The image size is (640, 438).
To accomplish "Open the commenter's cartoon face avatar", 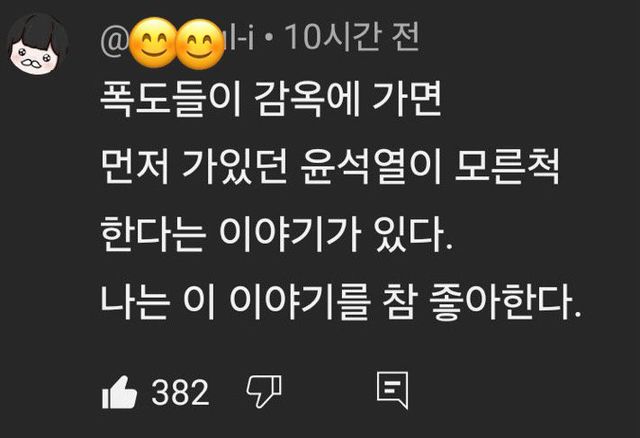I will point(38,45).
